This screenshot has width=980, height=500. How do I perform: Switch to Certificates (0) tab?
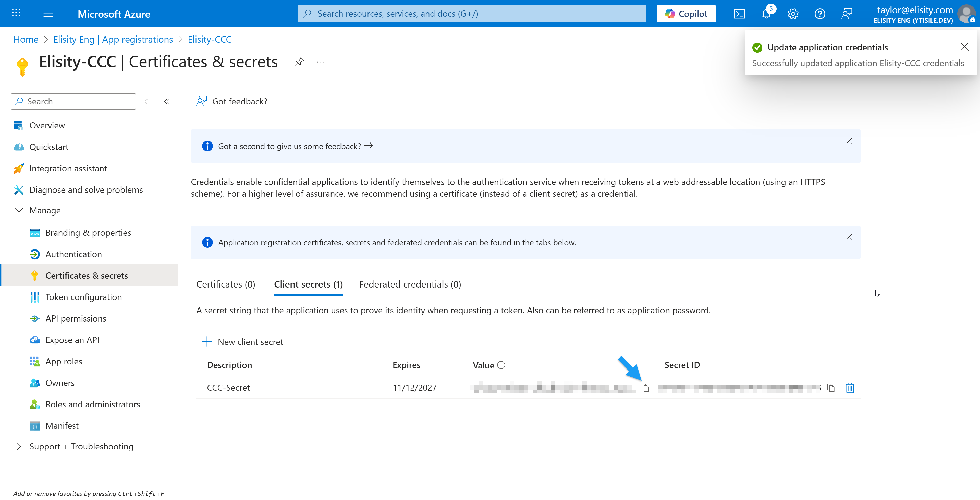click(x=226, y=284)
